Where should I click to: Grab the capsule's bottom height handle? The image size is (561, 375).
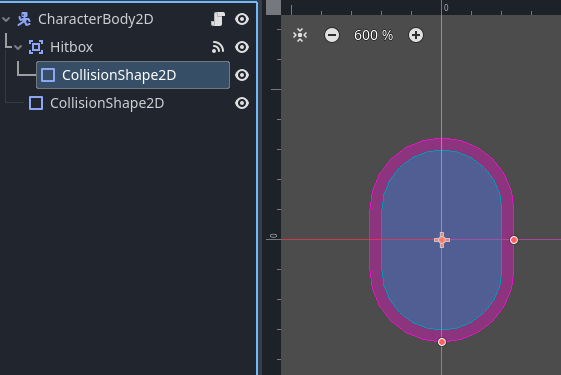(442, 342)
